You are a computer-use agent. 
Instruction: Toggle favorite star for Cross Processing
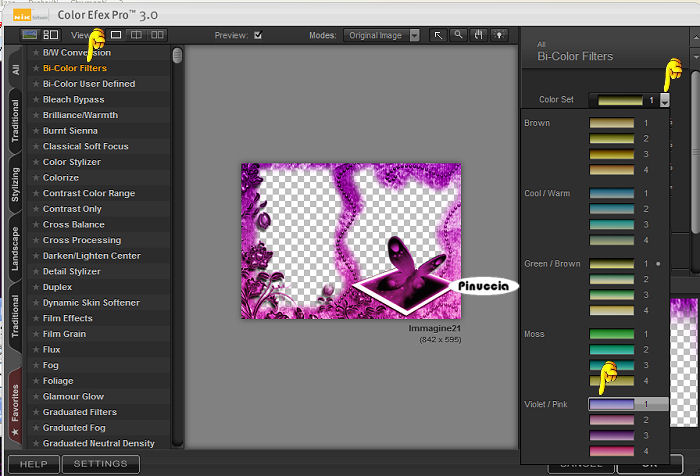coord(36,240)
